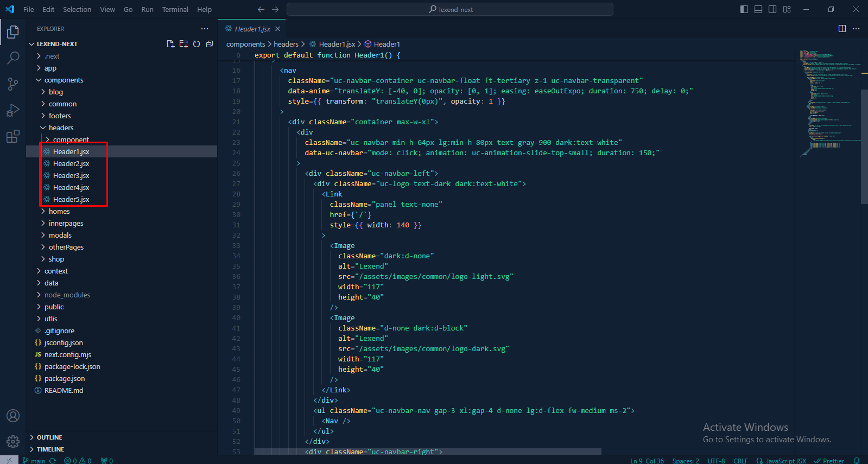Open Header3.jsx from the file tree
Image resolution: width=868 pixels, height=464 pixels.
click(x=71, y=176)
